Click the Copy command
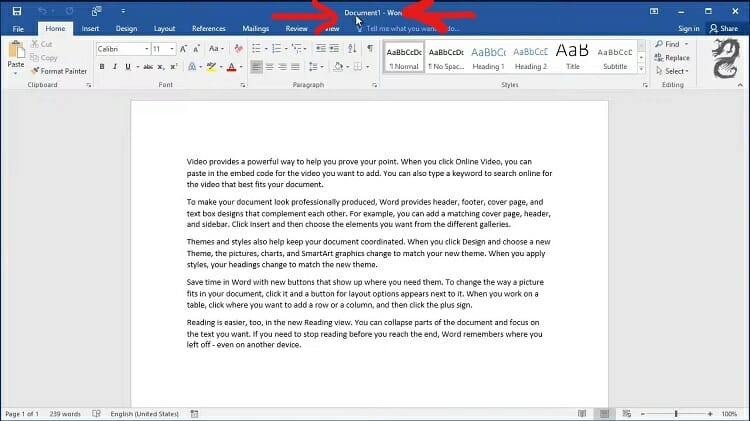The width and height of the screenshot is (750, 421). coord(44,57)
